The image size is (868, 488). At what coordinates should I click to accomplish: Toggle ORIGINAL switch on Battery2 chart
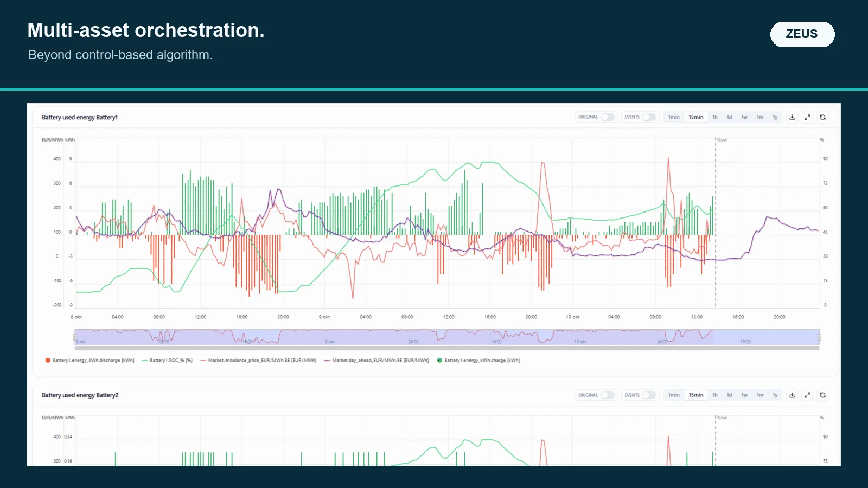point(608,395)
